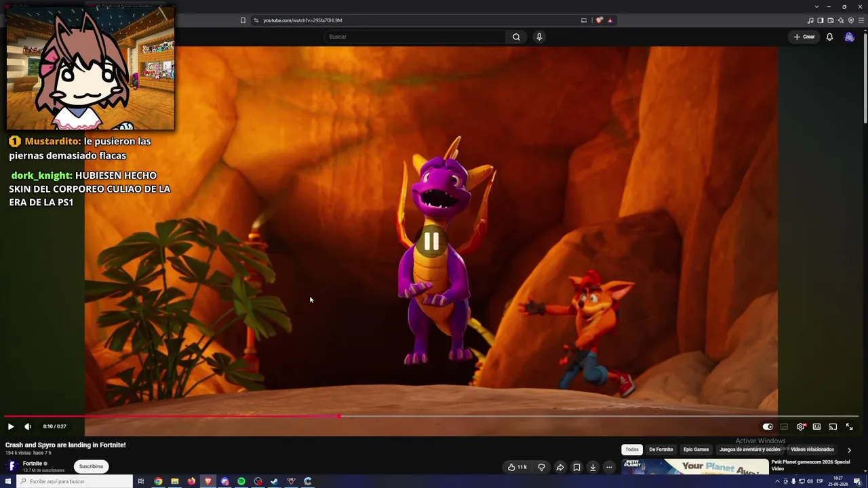Open the YouTube account avatar menu
This screenshot has height=488, width=868.
tap(849, 37)
